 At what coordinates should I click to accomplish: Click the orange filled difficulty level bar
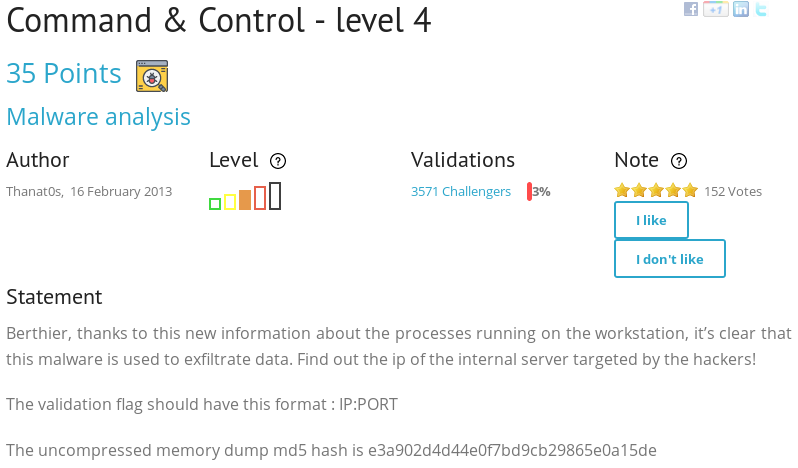pyautogui.click(x=245, y=199)
